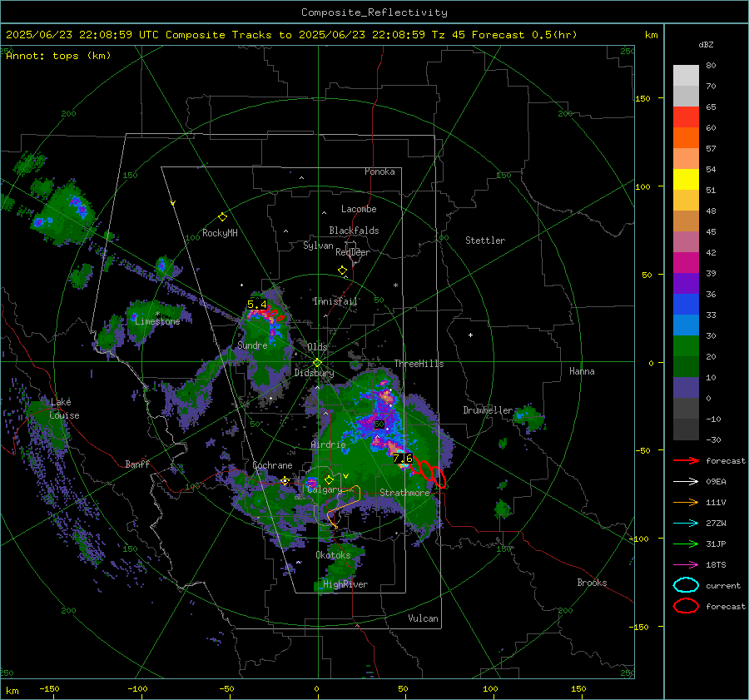The image size is (749, 700).
Task: Click the ThreeHills town label
Action: tap(419, 364)
